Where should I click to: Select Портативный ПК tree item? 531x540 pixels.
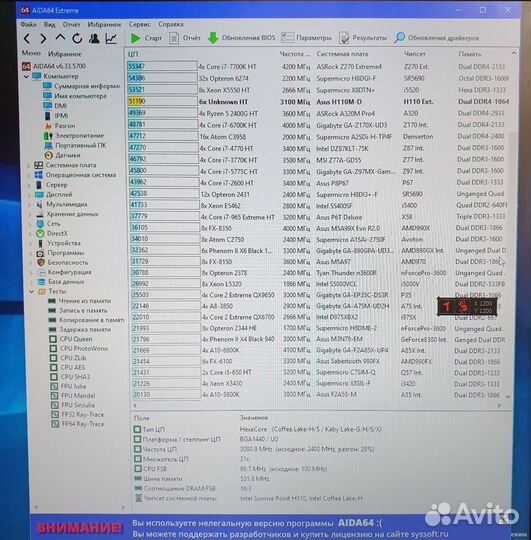(x=75, y=145)
